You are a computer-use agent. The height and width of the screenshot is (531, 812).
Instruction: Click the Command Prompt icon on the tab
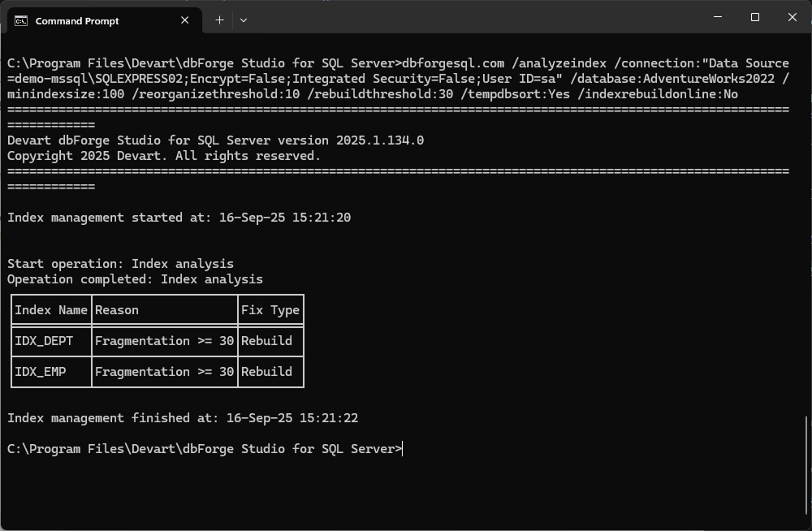(20, 20)
